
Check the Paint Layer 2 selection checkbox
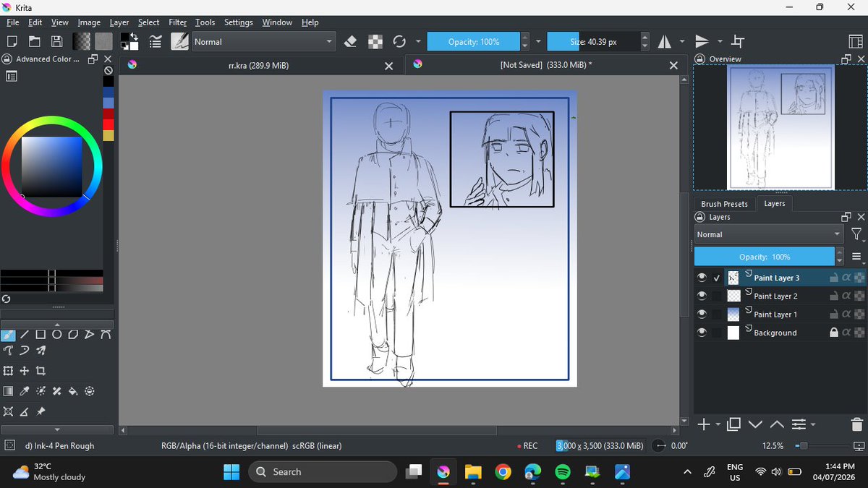click(x=717, y=296)
